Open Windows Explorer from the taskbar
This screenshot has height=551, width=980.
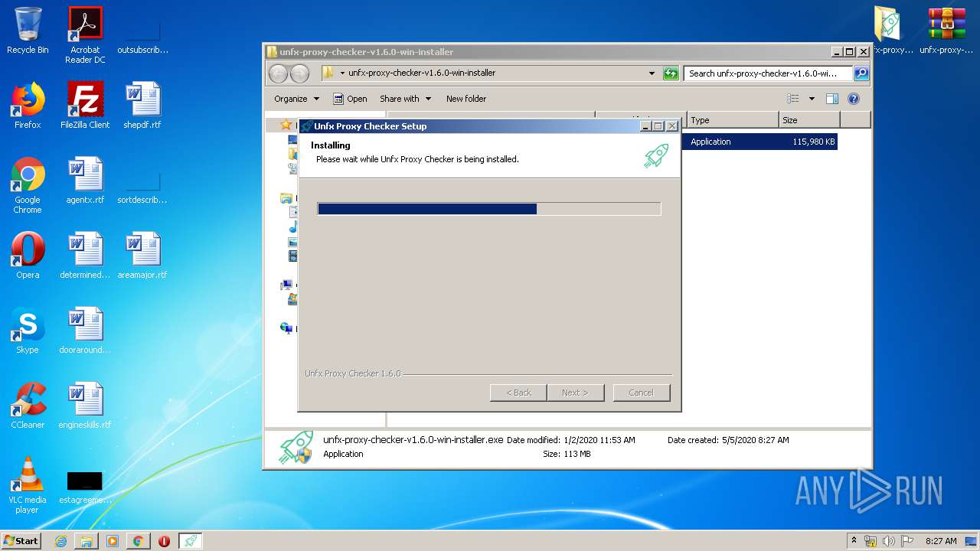pyautogui.click(x=87, y=541)
